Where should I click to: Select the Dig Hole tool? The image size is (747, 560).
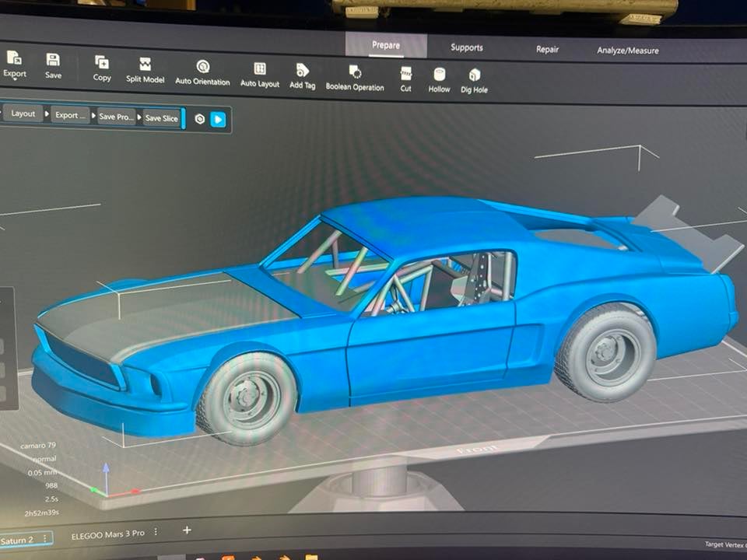point(474,75)
